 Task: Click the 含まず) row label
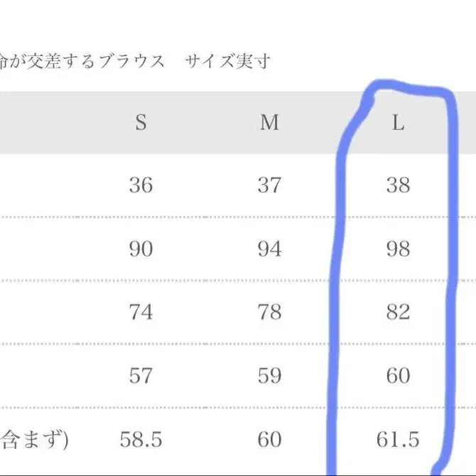[x=34, y=440]
